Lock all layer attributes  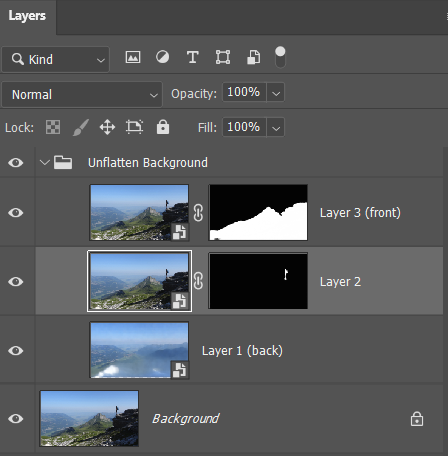pos(163,127)
